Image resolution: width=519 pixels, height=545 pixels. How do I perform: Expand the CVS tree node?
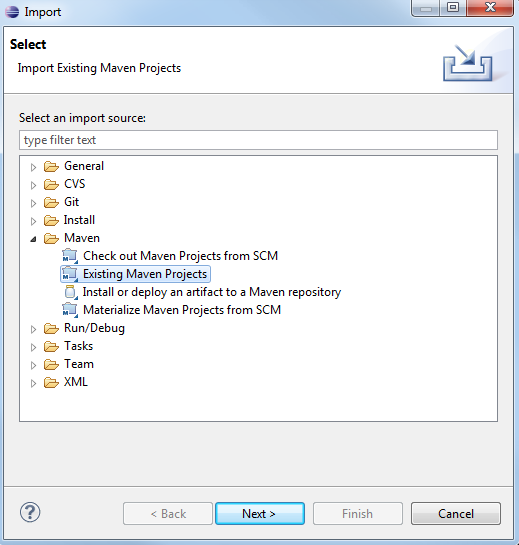(x=33, y=185)
